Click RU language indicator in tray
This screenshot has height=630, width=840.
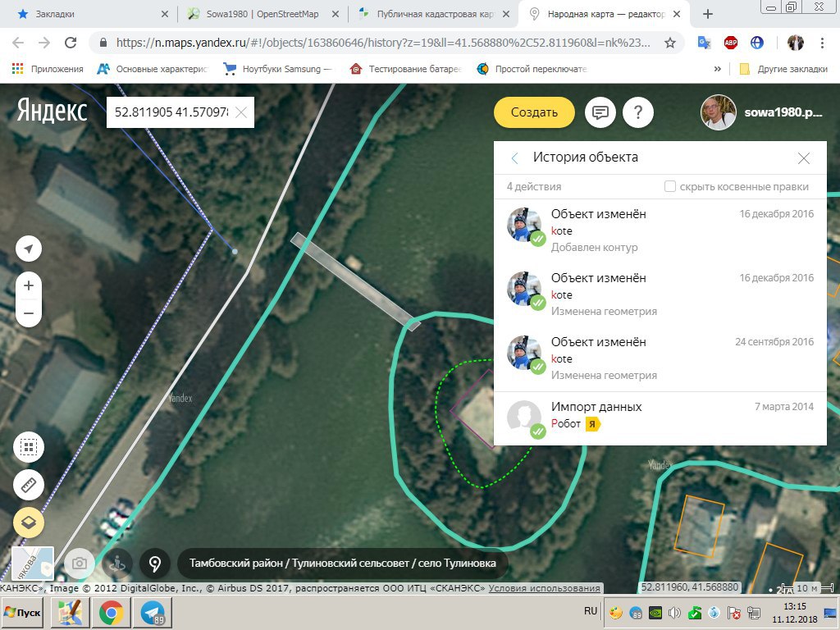591,611
